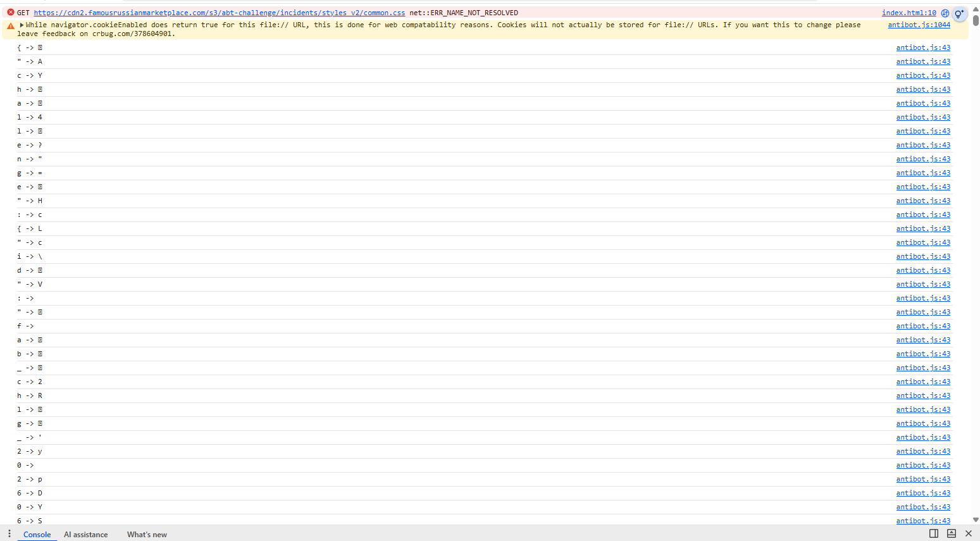Screen dimensions: 980x541
Task: Open the network request icon next to index.html:10
Action: click(945, 13)
